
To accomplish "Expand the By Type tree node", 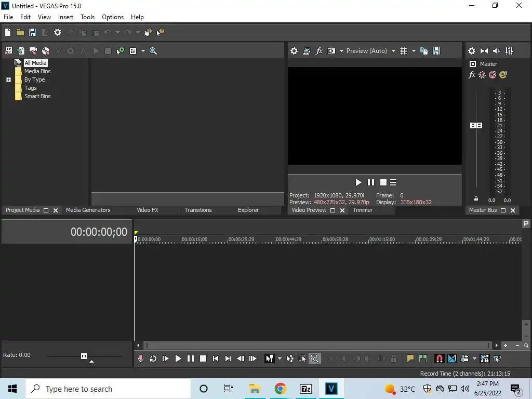I will pos(8,79).
